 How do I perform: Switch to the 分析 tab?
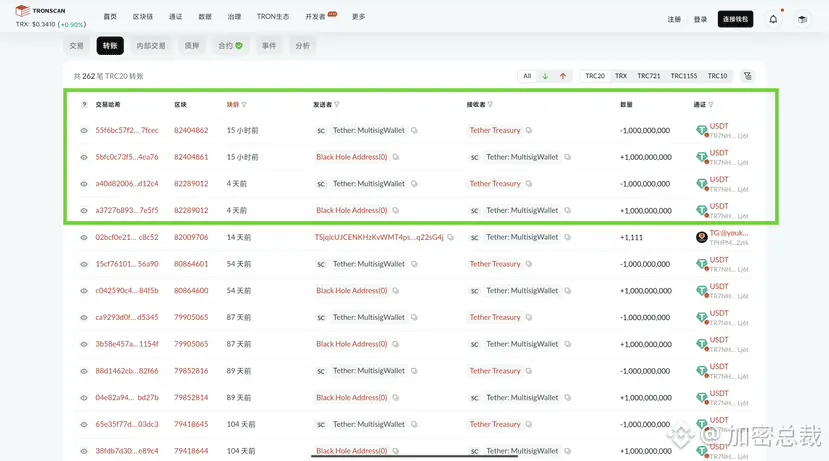pyautogui.click(x=302, y=46)
